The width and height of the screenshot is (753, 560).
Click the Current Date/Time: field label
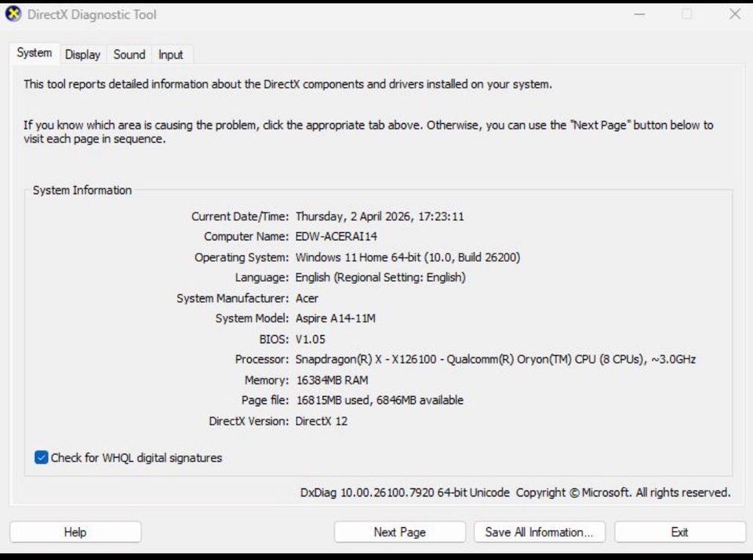click(240, 216)
